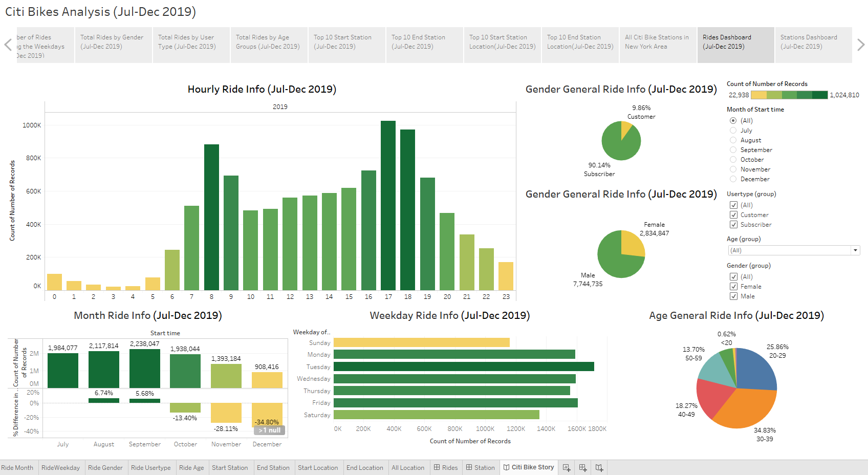Toggle the Usertype (All) checkbox
The image size is (868, 475).
(733, 205)
